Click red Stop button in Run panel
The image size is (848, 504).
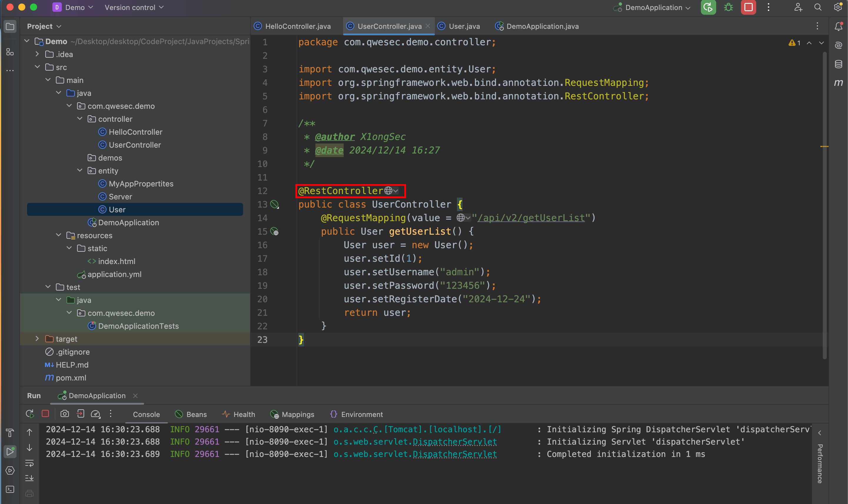point(45,414)
